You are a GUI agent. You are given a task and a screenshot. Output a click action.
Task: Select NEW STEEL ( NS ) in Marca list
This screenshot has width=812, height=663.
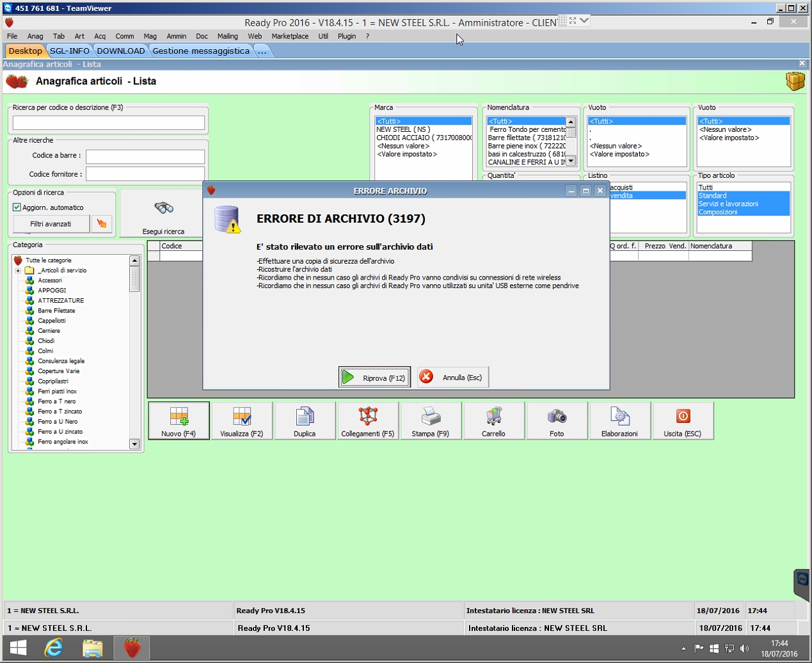click(x=424, y=129)
